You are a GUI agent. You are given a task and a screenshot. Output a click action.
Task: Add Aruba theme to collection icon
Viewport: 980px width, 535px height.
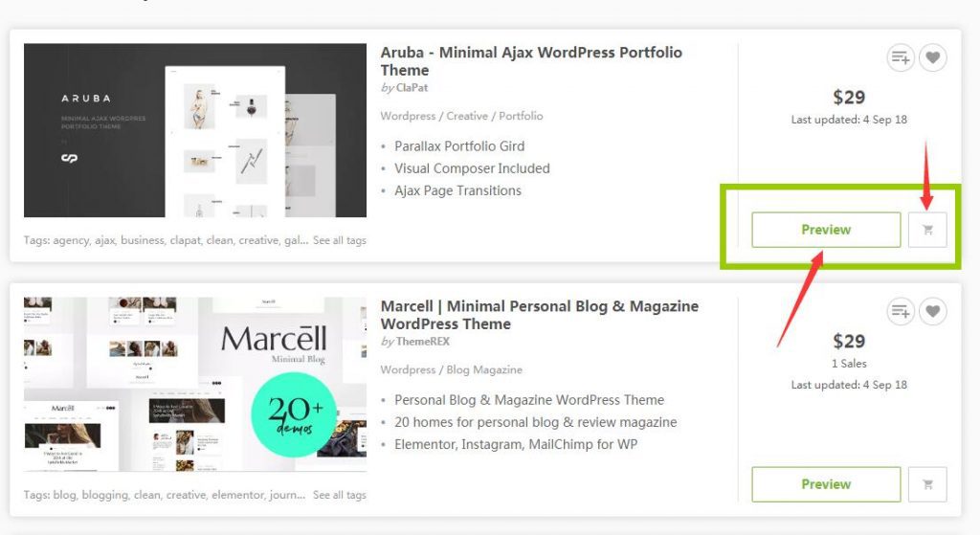pos(901,57)
